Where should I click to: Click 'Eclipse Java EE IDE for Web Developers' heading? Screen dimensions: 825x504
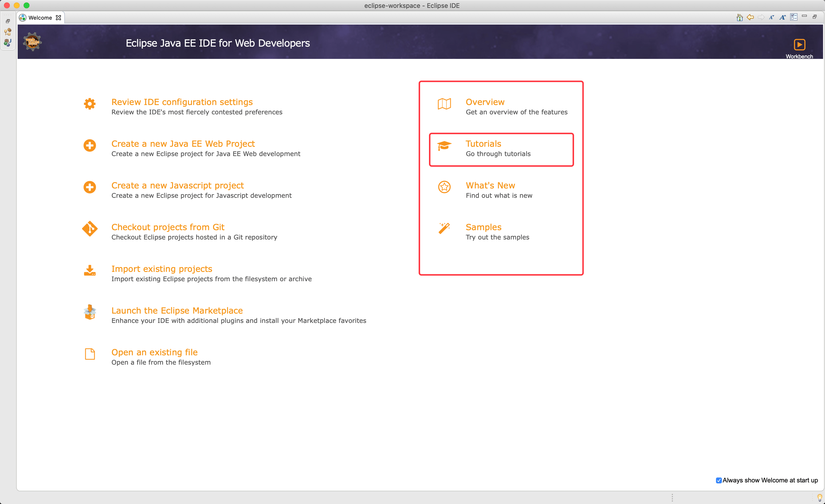pyautogui.click(x=218, y=43)
